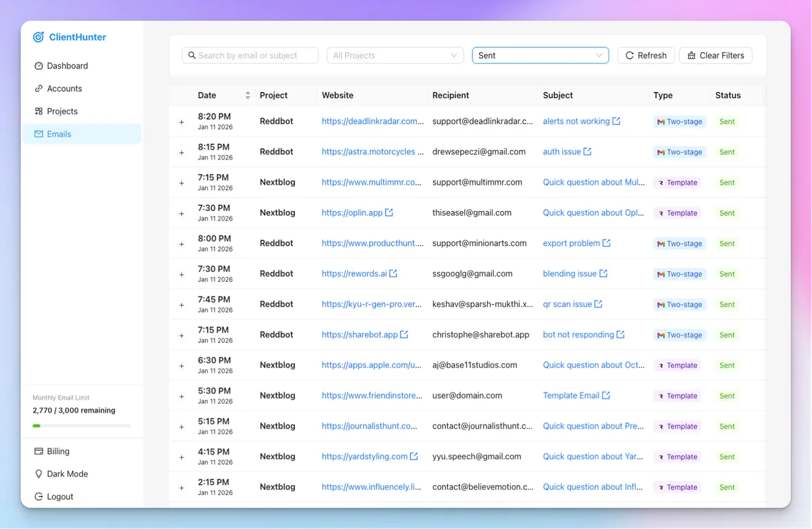Click Template badge in yardstyling.com row
812x529 pixels.
coord(677,457)
